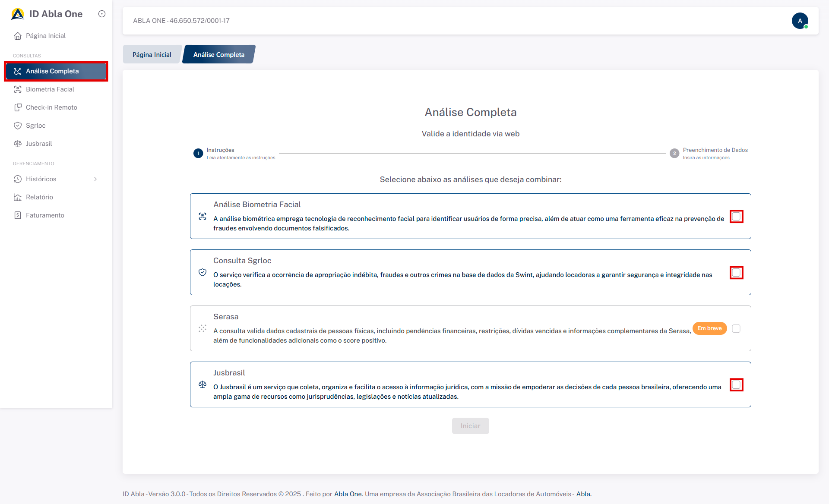Click the Jusbrasil scales sidebar icon

click(x=18, y=144)
